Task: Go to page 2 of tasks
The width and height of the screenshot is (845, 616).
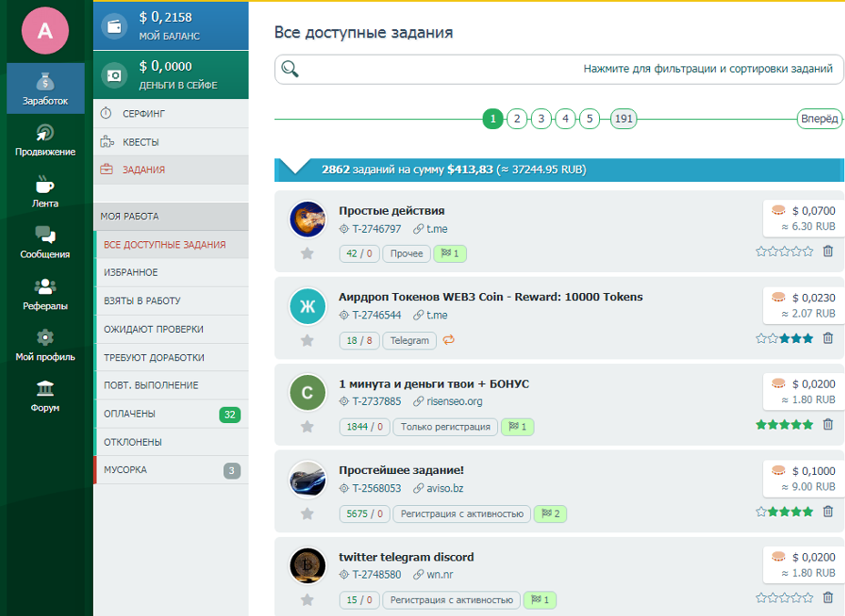Action: pyautogui.click(x=517, y=118)
